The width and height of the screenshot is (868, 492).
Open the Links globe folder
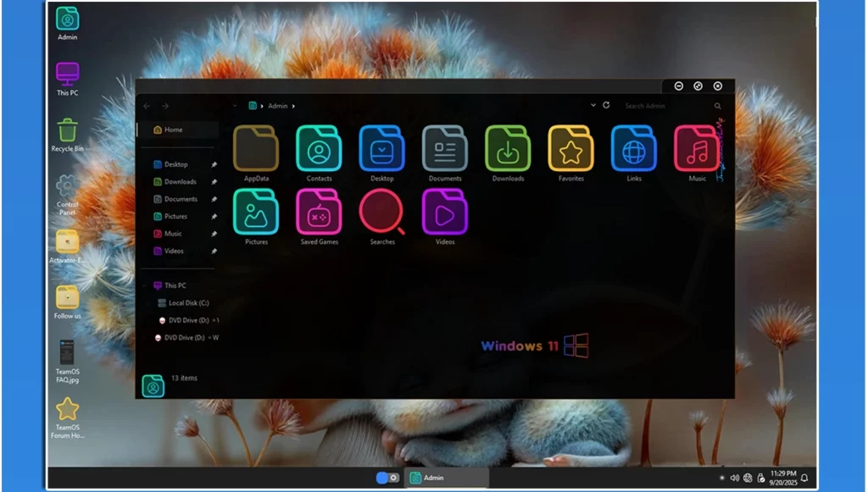point(633,149)
